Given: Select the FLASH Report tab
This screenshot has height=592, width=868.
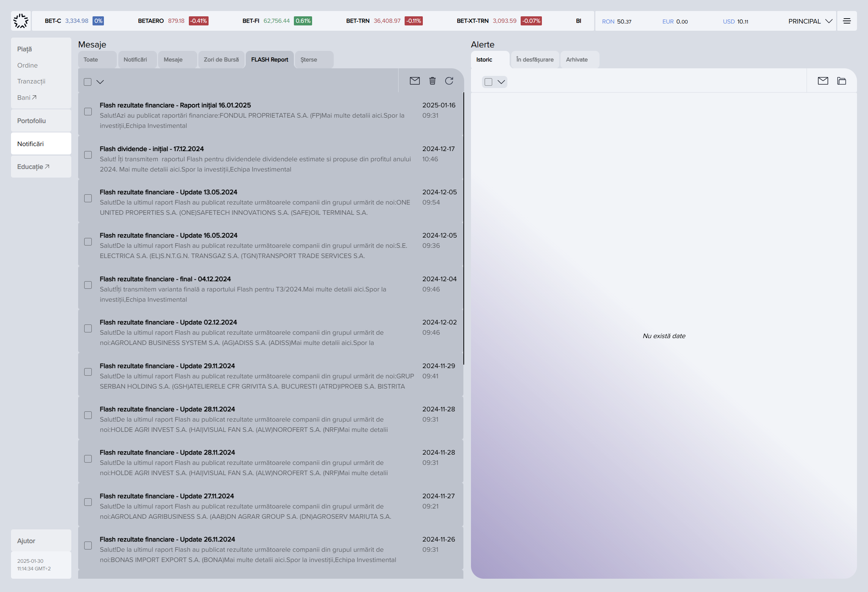Looking at the screenshot, I should coord(270,60).
